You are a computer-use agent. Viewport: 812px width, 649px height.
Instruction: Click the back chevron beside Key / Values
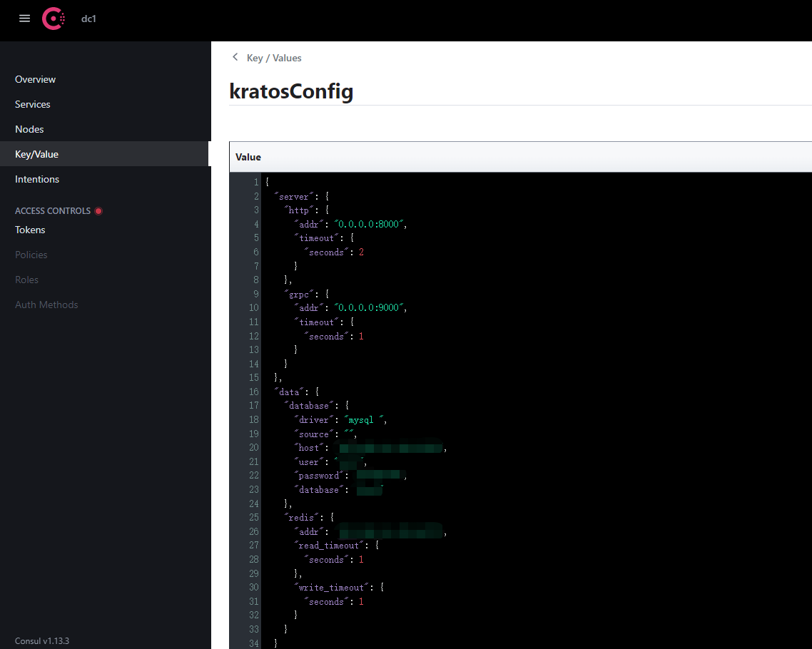pyautogui.click(x=235, y=58)
